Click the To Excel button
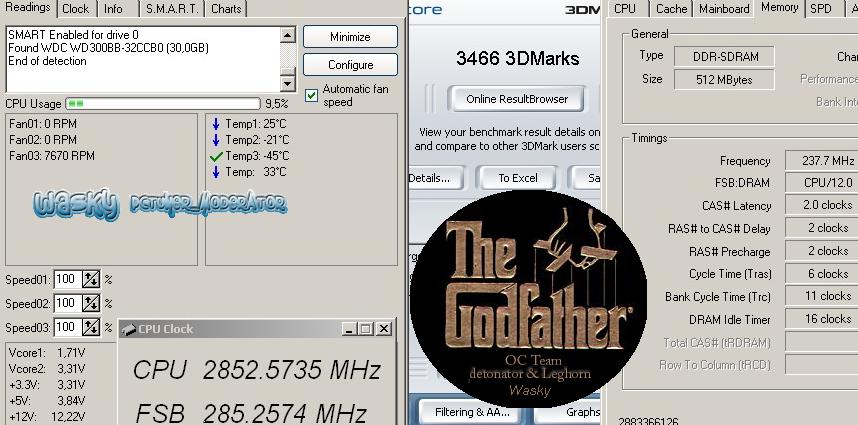Viewport: 858px width, 425px height. coord(518,178)
